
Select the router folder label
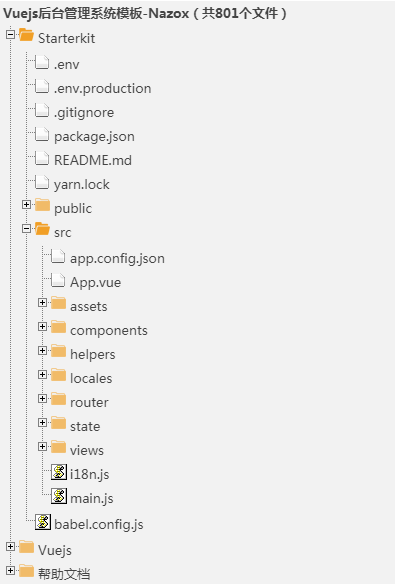(89, 403)
